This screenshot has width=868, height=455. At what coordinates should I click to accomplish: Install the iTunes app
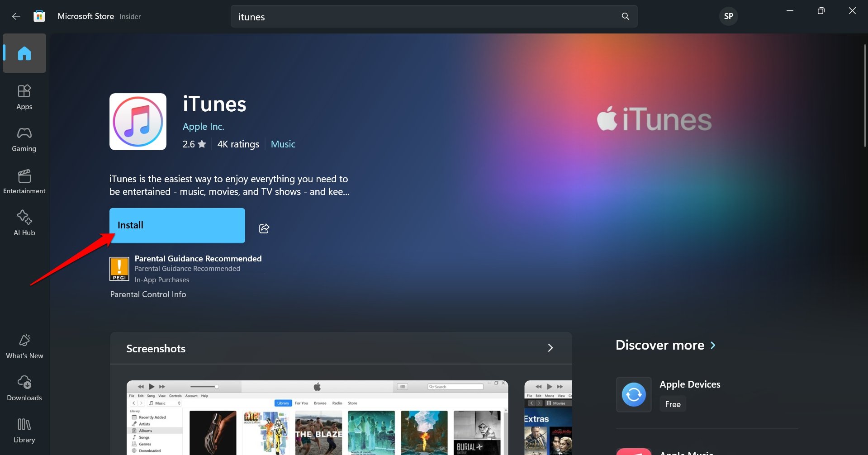point(176,225)
